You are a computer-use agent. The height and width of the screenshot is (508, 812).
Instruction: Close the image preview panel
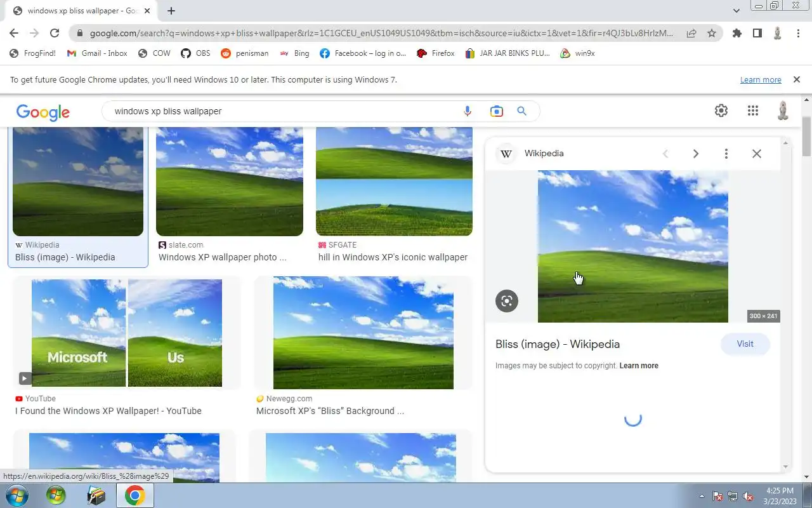coord(757,154)
